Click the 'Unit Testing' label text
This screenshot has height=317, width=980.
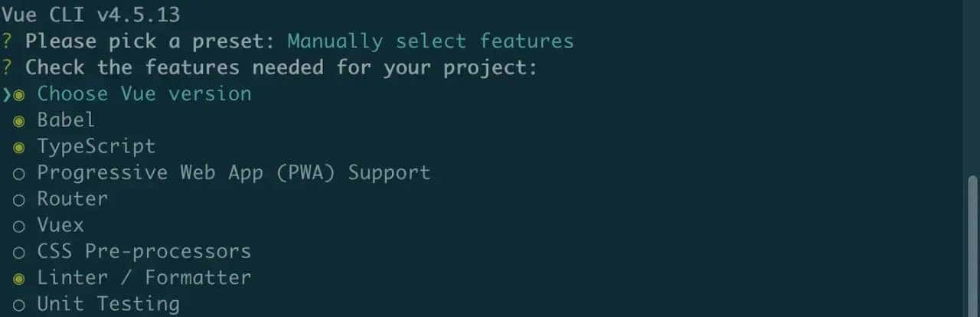click(108, 304)
